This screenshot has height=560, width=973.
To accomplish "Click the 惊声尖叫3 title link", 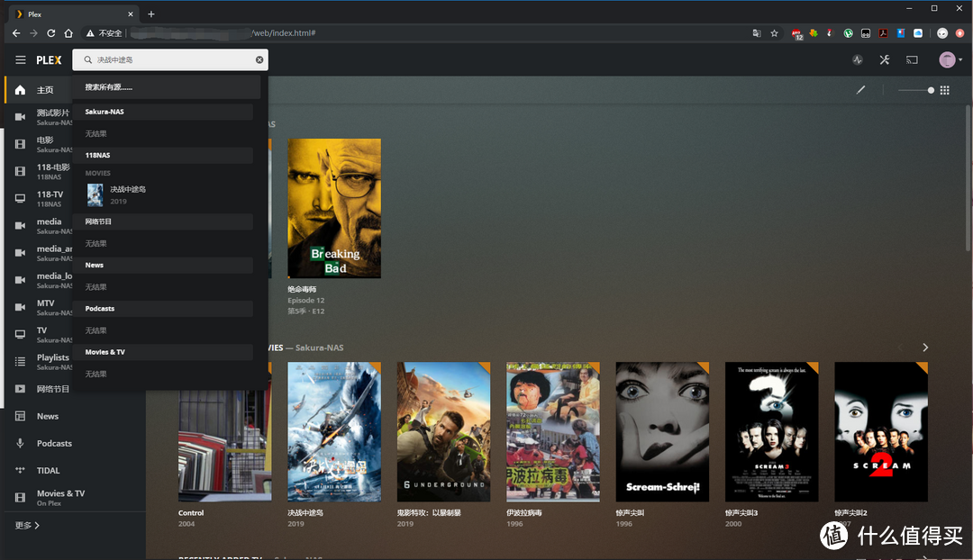I will coord(741,513).
